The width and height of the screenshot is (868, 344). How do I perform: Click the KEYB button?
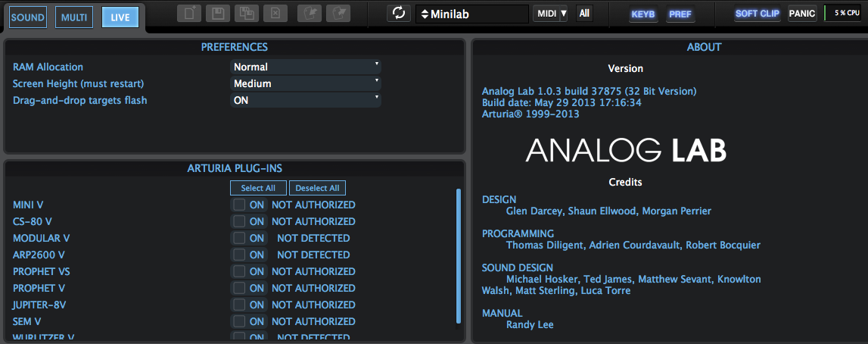[x=643, y=14]
